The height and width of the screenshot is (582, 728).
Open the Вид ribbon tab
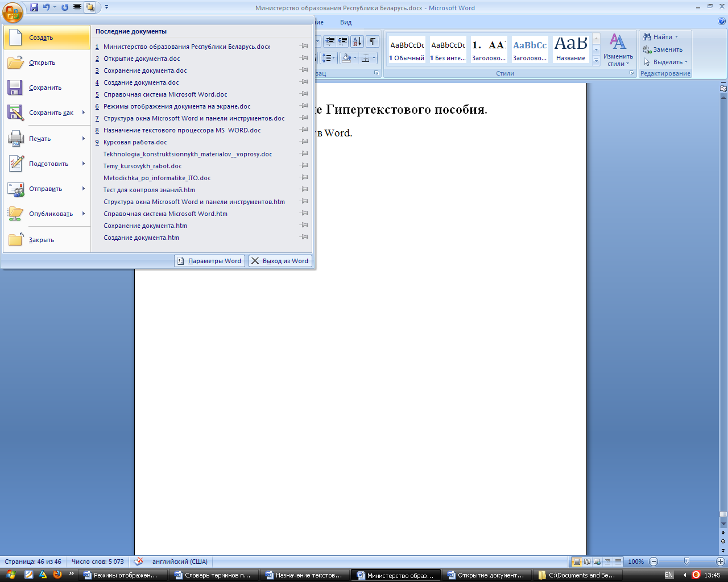point(346,22)
